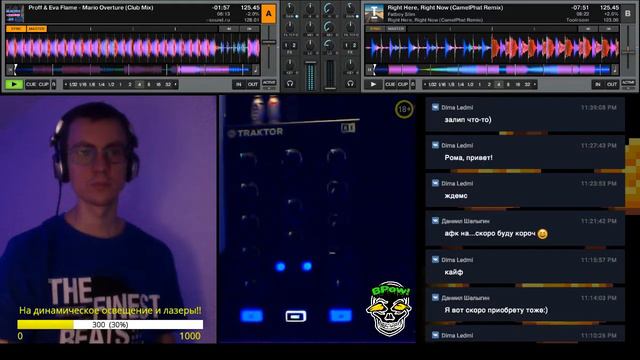Set Deck B as tempo MASTER

point(396,29)
